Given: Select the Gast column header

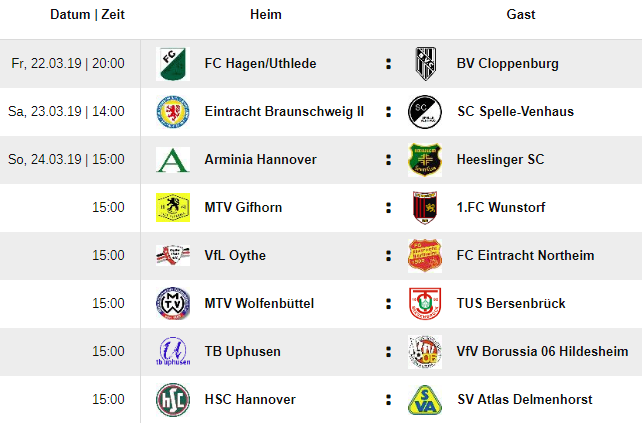Looking at the screenshot, I should [521, 14].
